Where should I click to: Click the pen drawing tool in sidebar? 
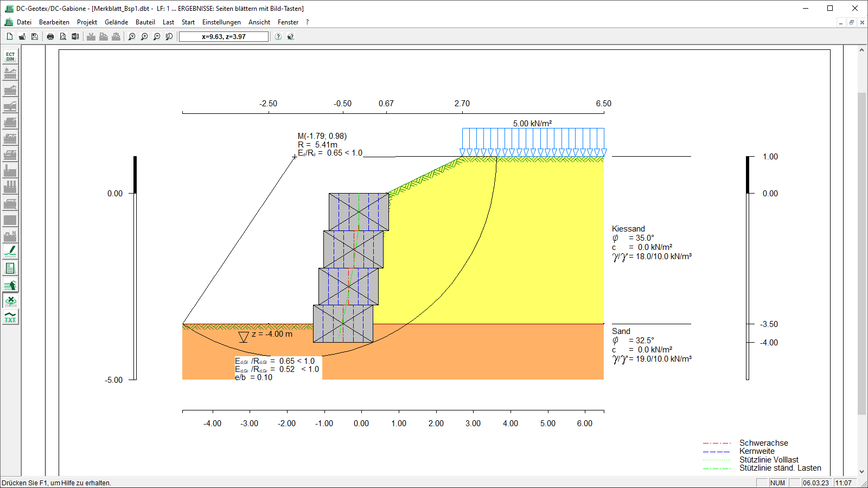[10, 252]
